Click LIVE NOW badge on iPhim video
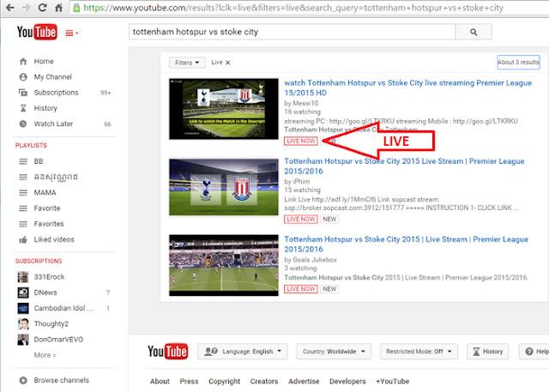This screenshot has height=392, width=549. pyautogui.click(x=301, y=220)
